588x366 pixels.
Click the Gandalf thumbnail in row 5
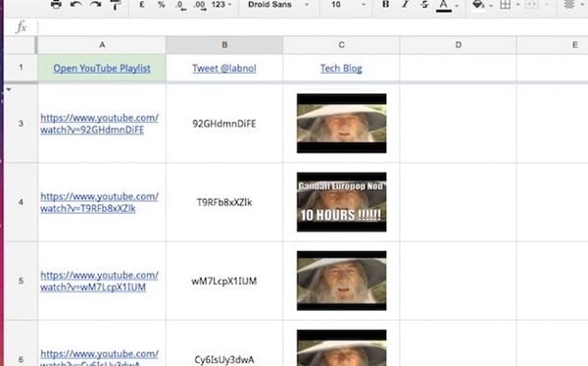pos(342,281)
